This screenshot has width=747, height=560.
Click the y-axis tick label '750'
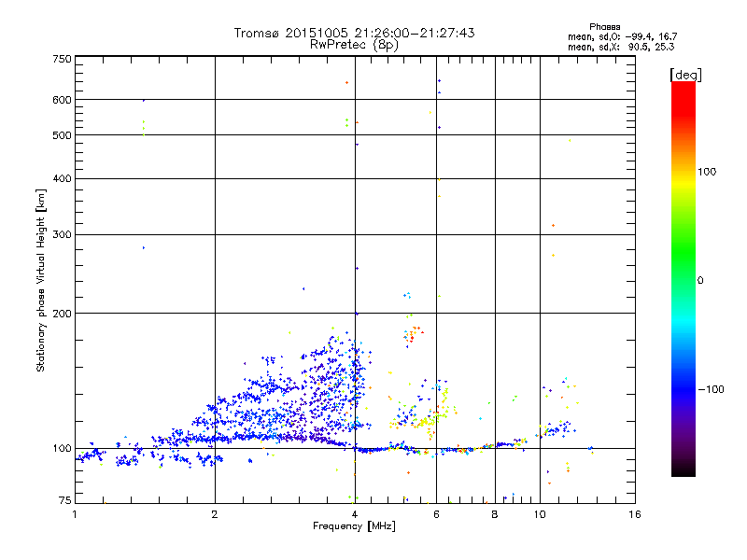pos(62,59)
